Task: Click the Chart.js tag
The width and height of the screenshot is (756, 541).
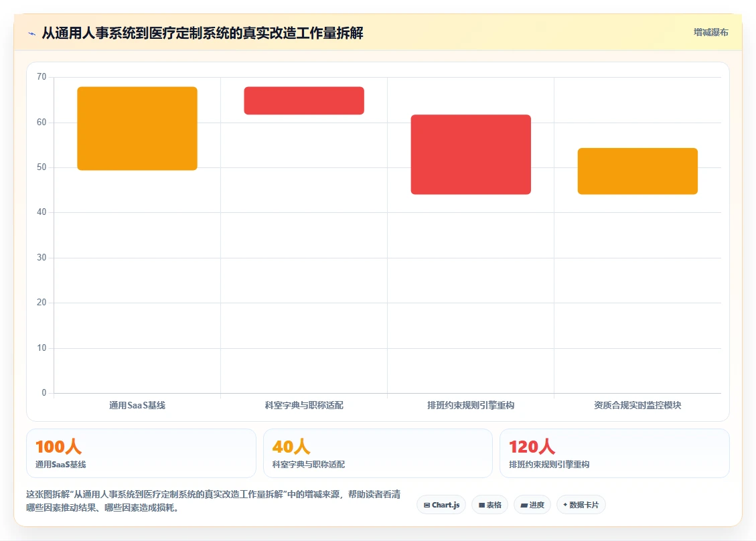Action: (441, 505)
